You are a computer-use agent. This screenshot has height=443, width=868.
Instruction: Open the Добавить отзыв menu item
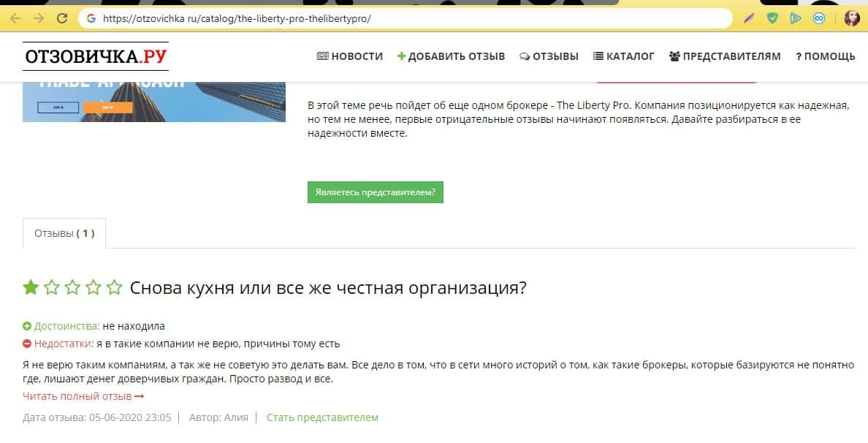coord(451,56)
